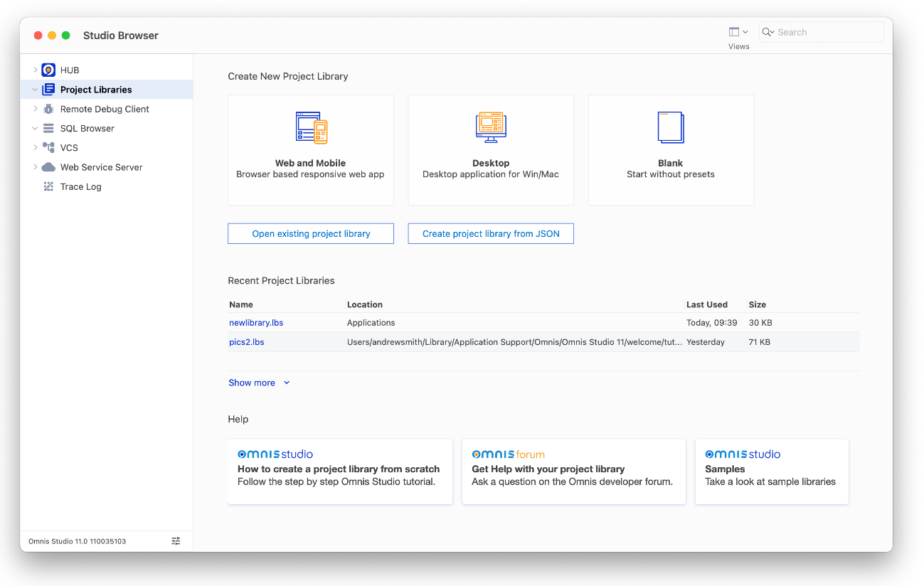Image resolution: width=924 pixels, height=586 pixels.
Task: Open Get Help with your project library
Action: pyautogui.click(x=548, y=469)
